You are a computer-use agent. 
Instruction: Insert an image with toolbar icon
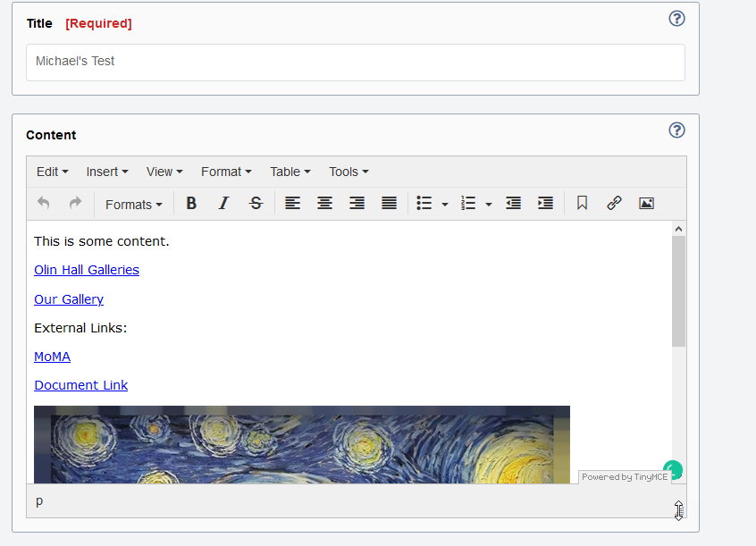647,204
